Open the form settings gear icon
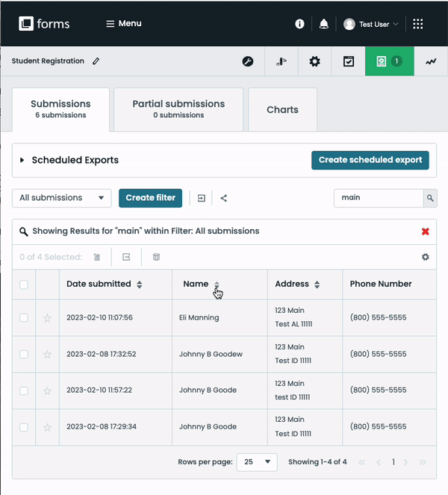Screen dimensions: 448x495 tap(314, 61)
